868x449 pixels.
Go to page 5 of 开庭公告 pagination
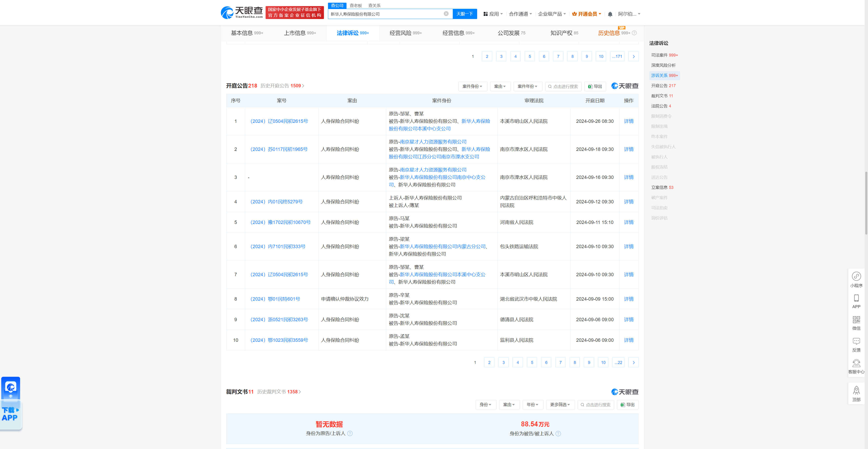click(x=532, y=362)
